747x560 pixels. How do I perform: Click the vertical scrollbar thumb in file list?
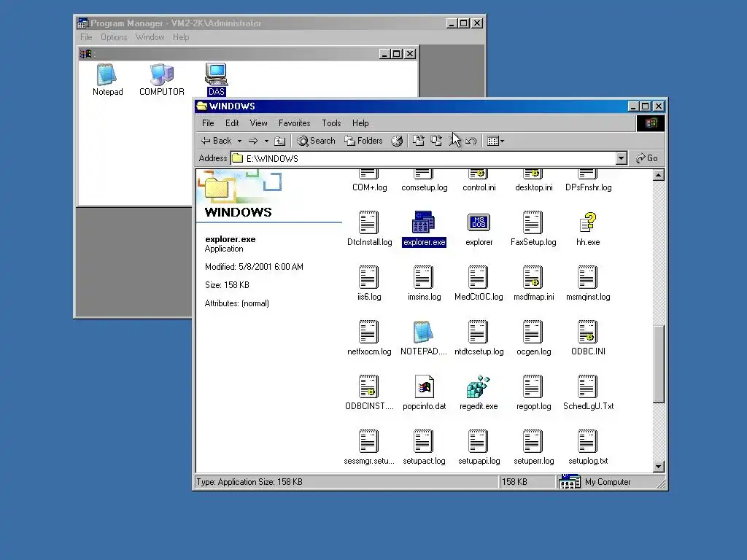pos(659,365)
